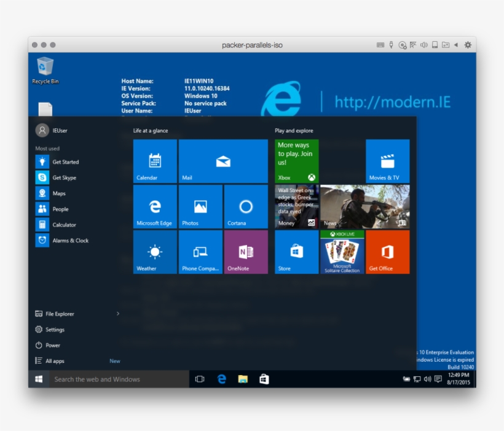Toggle the Action Center in the system tray

click(438, 379)
